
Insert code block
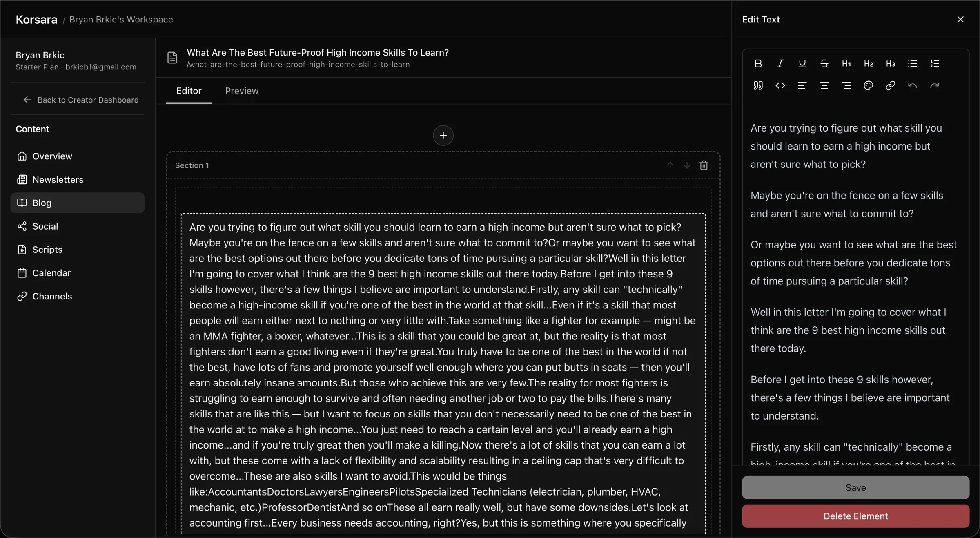click(x=780, y=85)
